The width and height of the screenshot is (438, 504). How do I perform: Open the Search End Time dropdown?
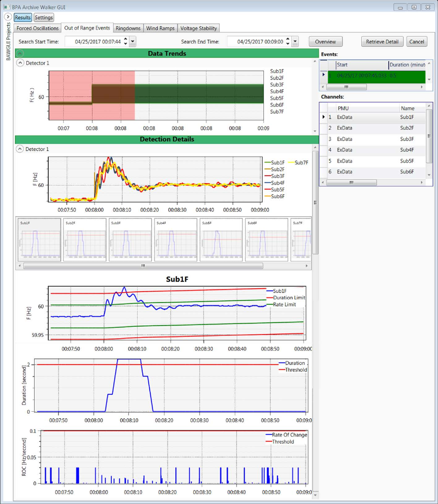pos(295,42)
